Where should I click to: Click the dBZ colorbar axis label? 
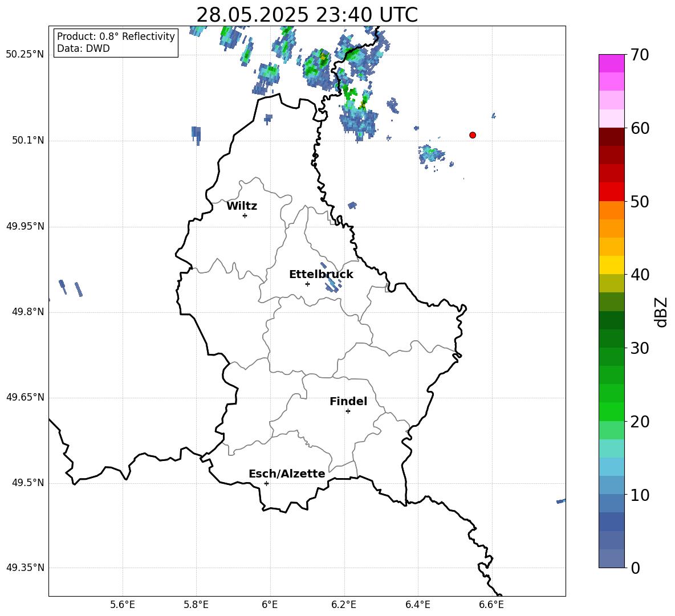coord(661,312)
